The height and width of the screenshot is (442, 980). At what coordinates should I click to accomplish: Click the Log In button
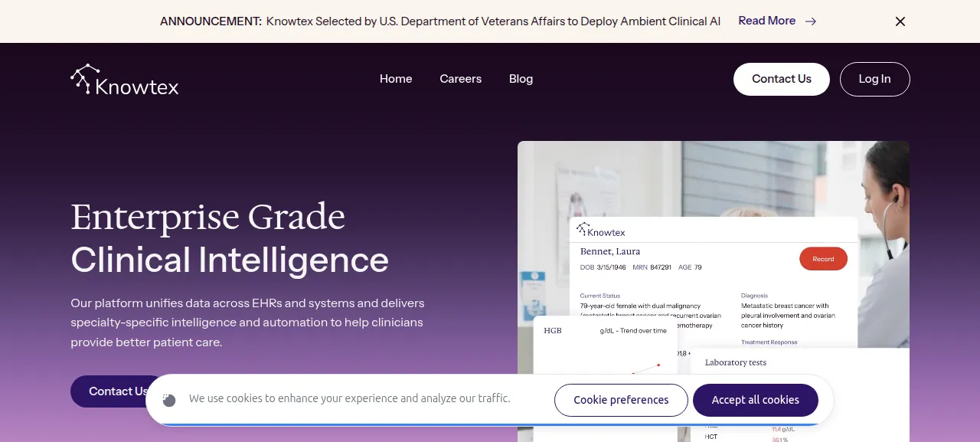pos(874,79)
